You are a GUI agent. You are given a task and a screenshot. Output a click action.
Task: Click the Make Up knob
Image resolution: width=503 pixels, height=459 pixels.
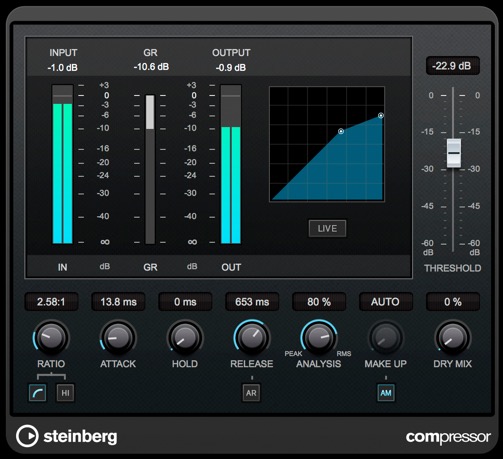[386, 338]
